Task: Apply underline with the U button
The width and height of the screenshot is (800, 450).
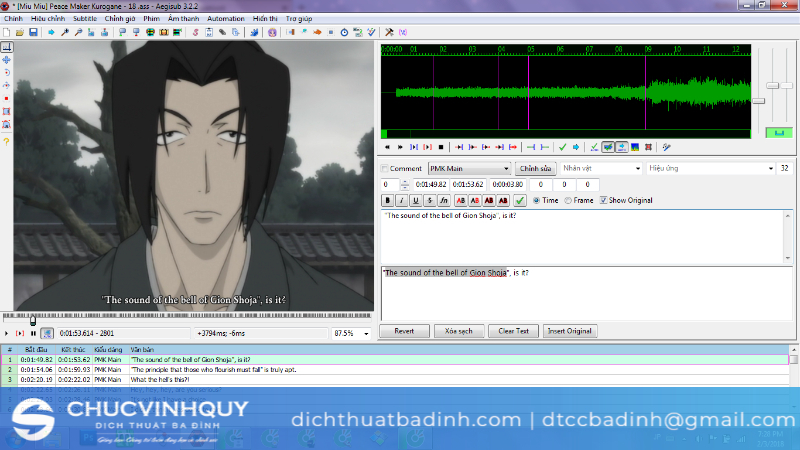Action: pos(415,201)
